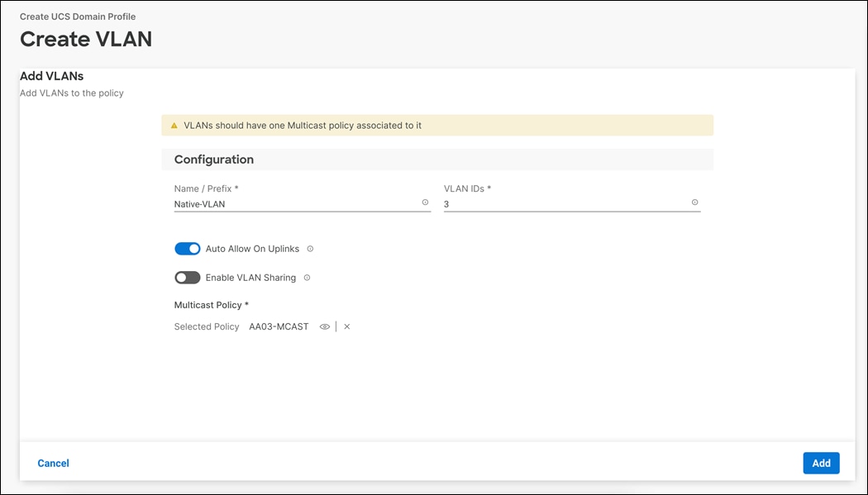Click the Add button
Viewport: 868px width, 495px height.
pyautogui.click(x=821, y=463)
